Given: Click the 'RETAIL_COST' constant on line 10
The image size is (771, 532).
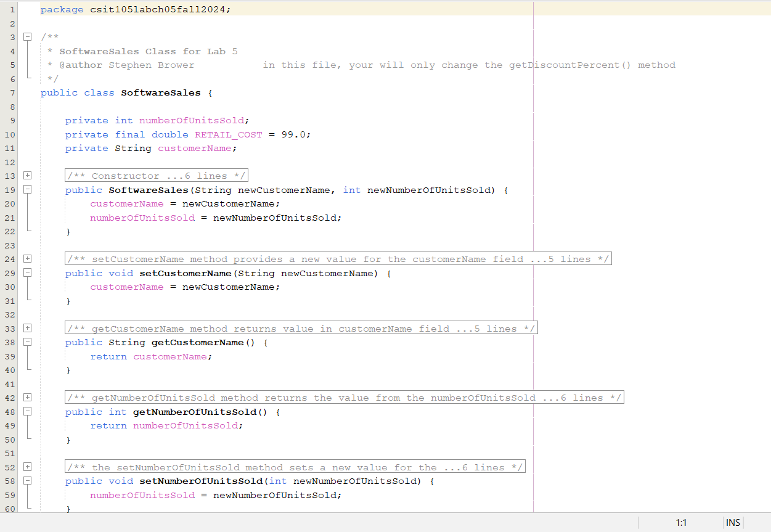Looking at the screenshot, I should [229, 134].
